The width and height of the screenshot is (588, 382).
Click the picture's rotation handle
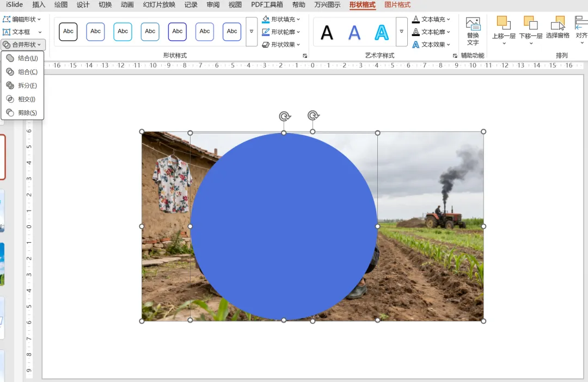pyautogui.click(x=313, y=115)
